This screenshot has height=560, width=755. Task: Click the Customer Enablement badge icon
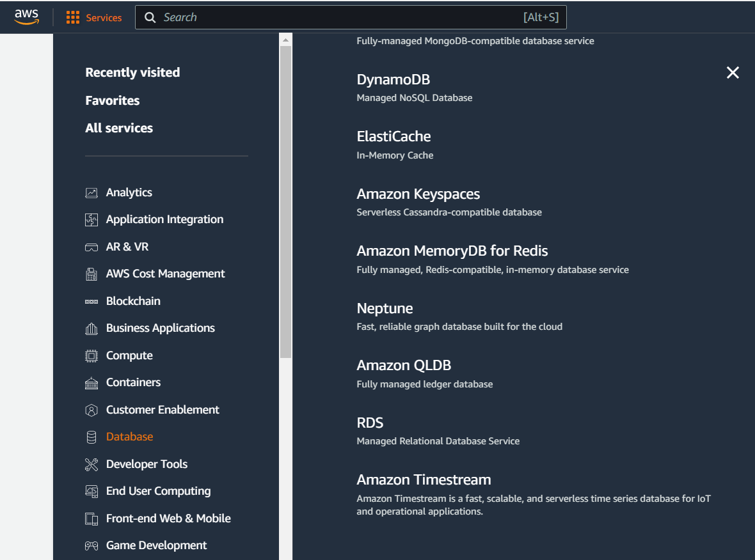(91, 410)
